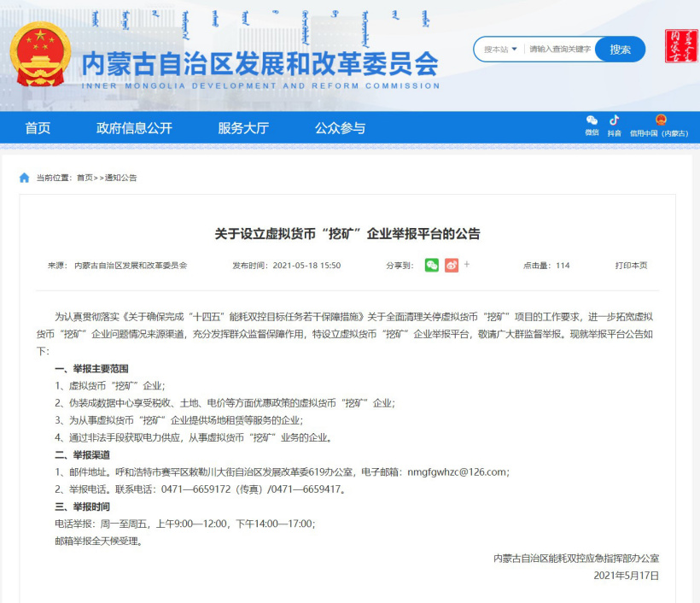Open the 公众参与 menu
700x603 pixels.
(340, 128)
